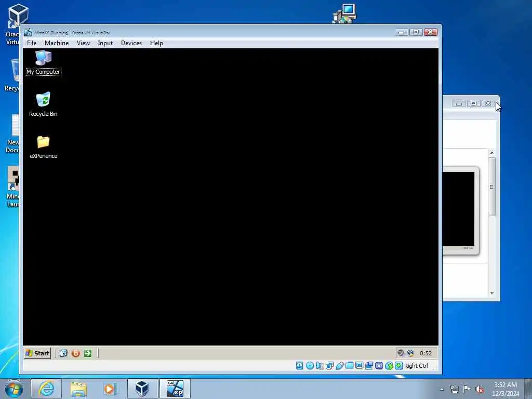532x399 pixels.
Task: Click the recording indicator in VirtualBox status bar
Action: pos(369,365)
